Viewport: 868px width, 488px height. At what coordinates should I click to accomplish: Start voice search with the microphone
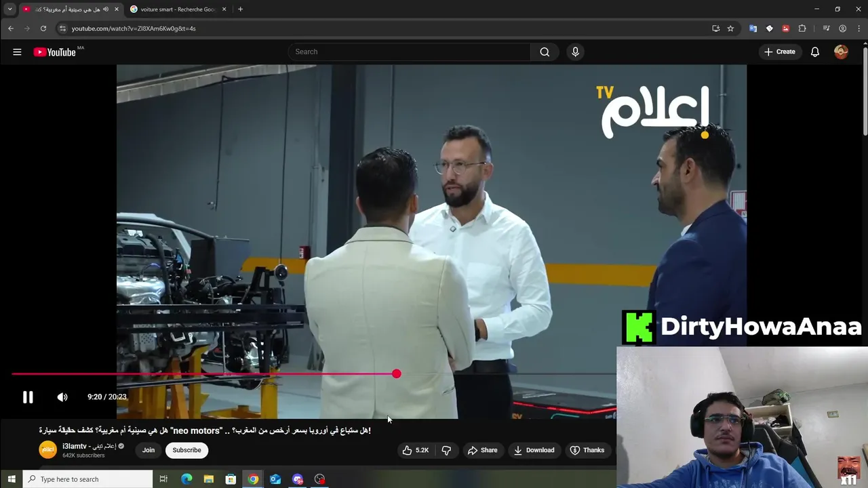(x=575, y=52)
